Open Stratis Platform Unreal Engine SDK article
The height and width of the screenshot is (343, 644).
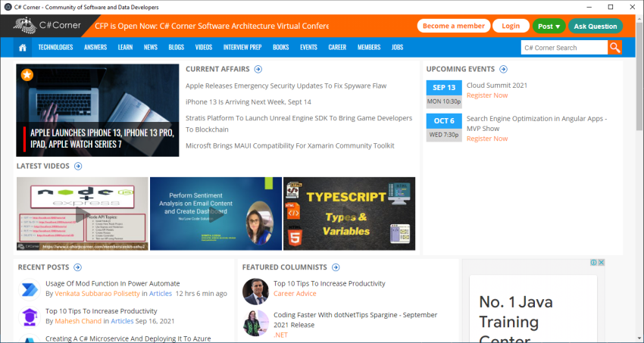tap(299, 123)
